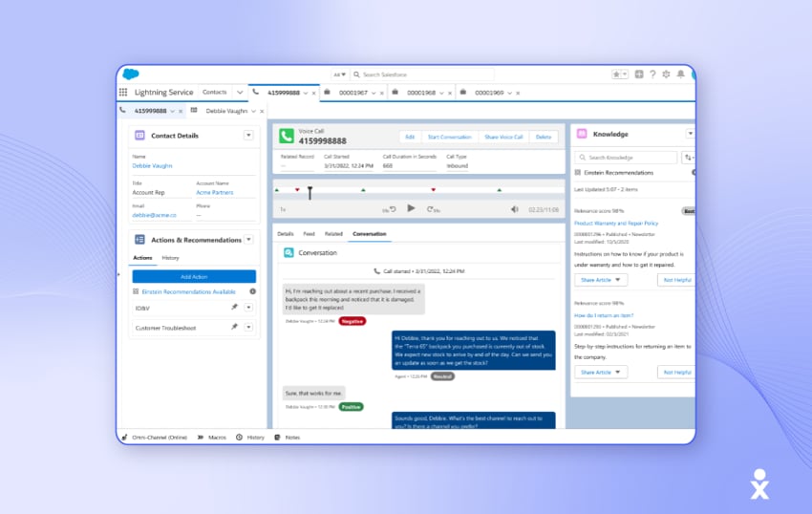Screen dimensions: 812x514
Task: Click the Edit button on Voice Call
Action: click(410, 137)
